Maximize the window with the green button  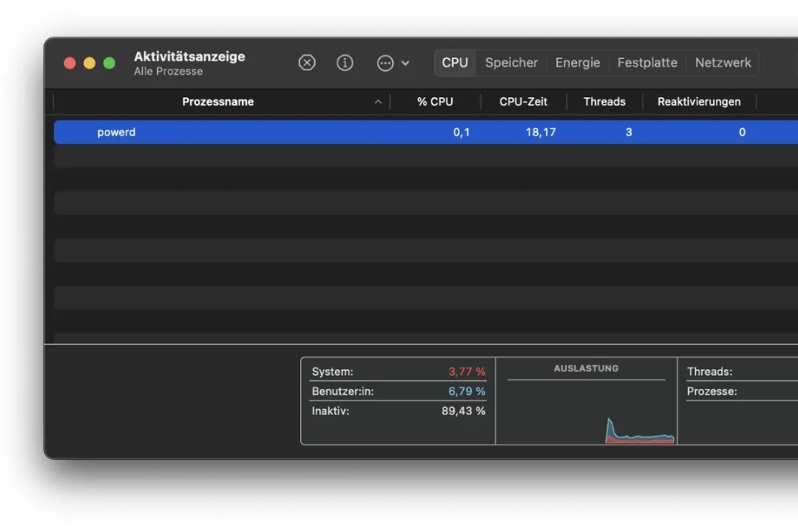110,63
